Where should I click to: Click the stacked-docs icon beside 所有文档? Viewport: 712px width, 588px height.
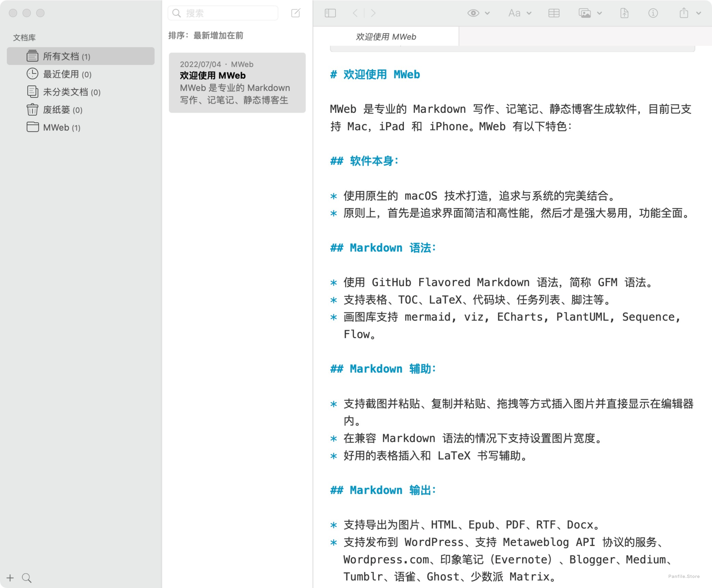pos(32,56)
